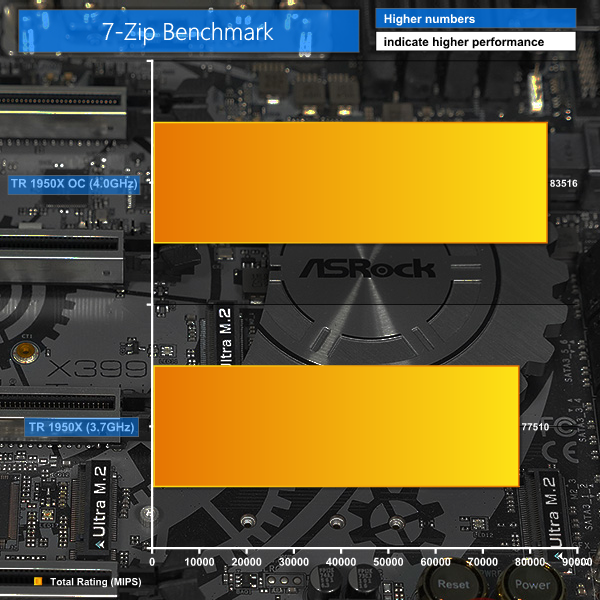Click the orange bar for TR 1950X 3.7GHz
Image resolution: width=600 pixels, height=600 pixels.
[x=336, y=426]
